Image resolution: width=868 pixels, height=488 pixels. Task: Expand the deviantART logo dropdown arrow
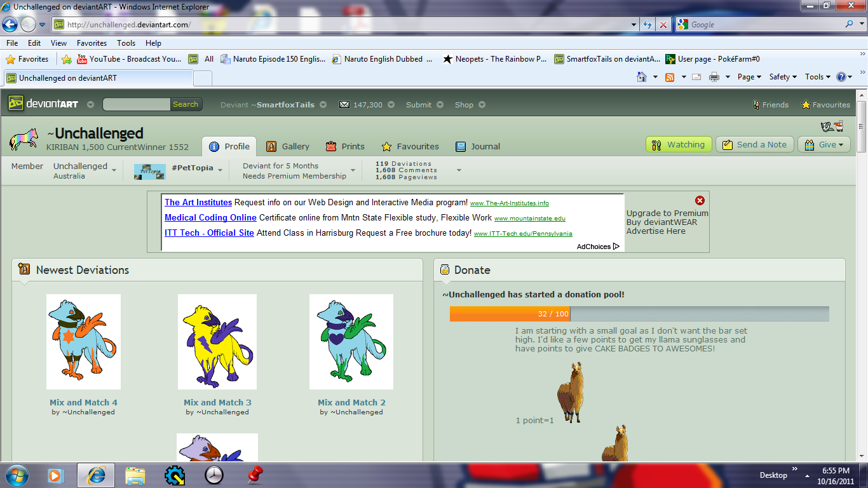[90, 105]
